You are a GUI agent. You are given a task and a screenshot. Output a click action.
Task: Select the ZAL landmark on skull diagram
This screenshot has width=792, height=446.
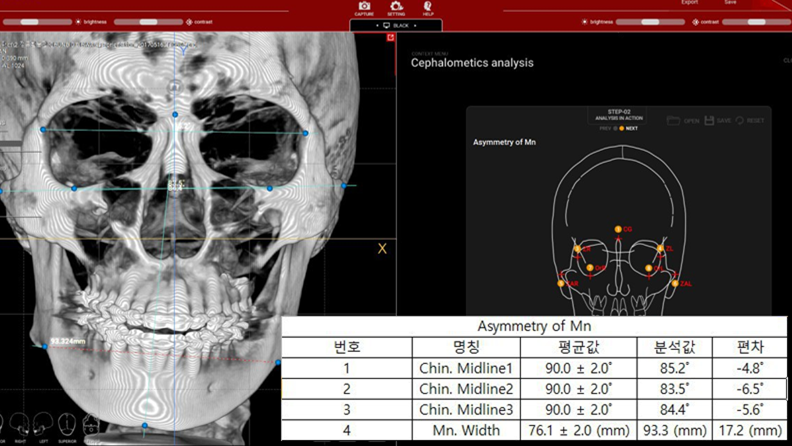675,283
